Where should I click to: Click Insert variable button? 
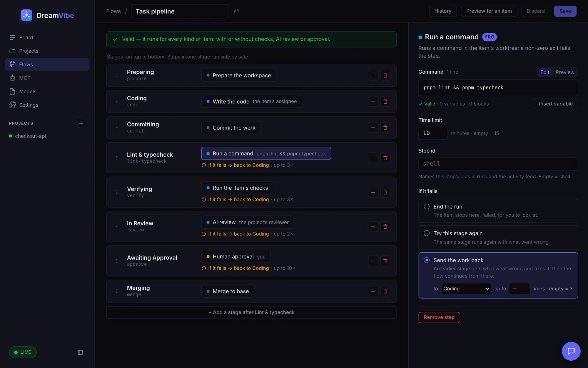pyautogui.click(x=556, y=104)
